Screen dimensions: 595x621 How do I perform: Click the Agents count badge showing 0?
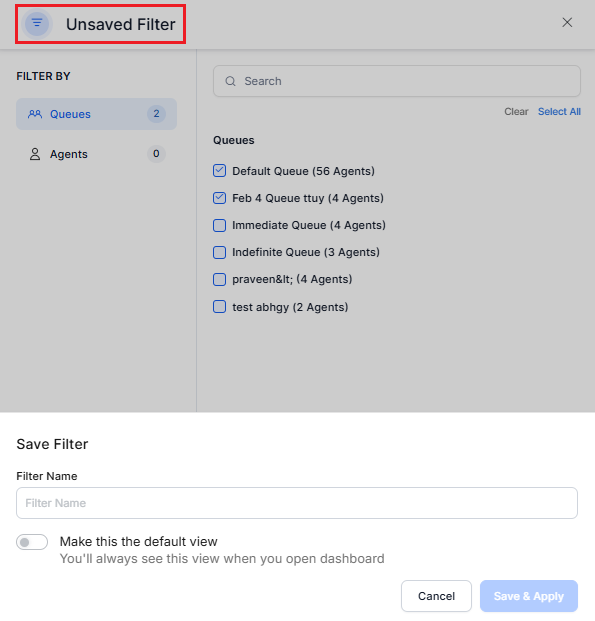pos(156,154)
